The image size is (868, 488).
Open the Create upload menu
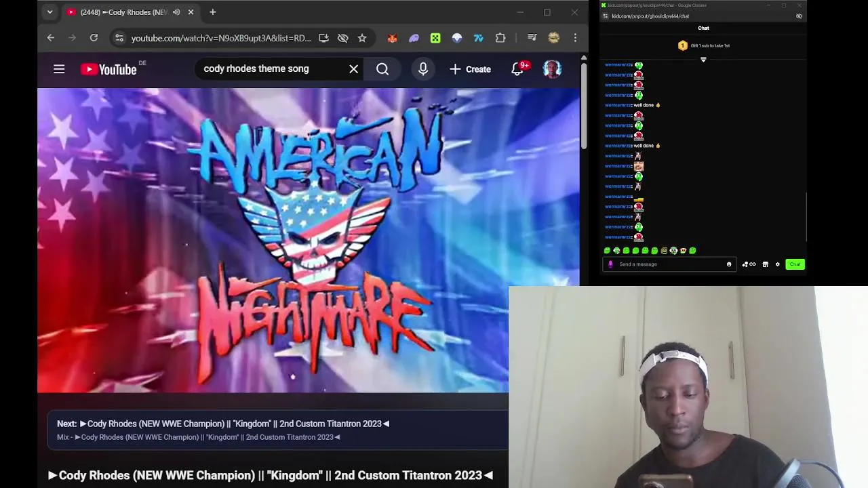[470, 69]
